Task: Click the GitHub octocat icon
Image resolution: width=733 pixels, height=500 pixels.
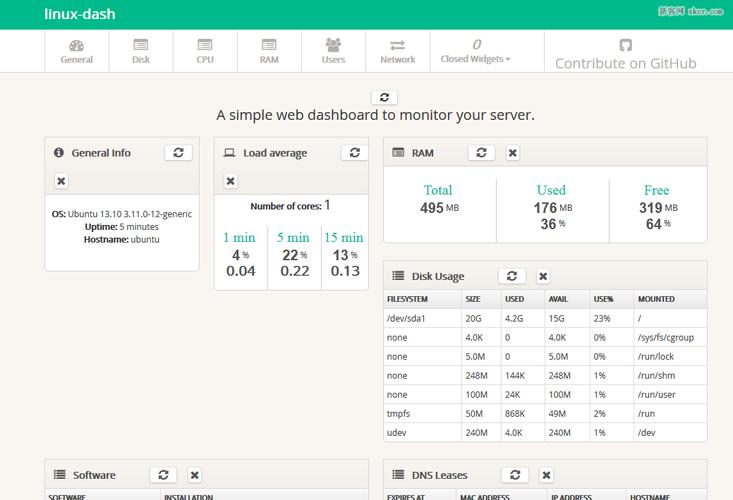Action: pos(625,45)
